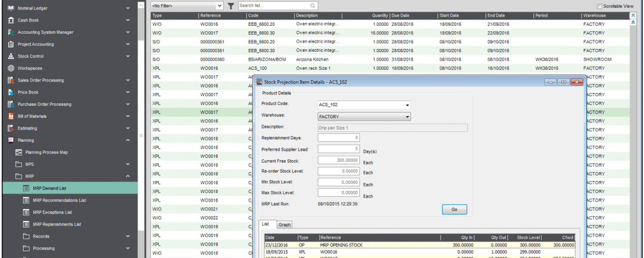644x258 pixels.
Task: Switch to the Graph tab
Action: pos(284,224)
